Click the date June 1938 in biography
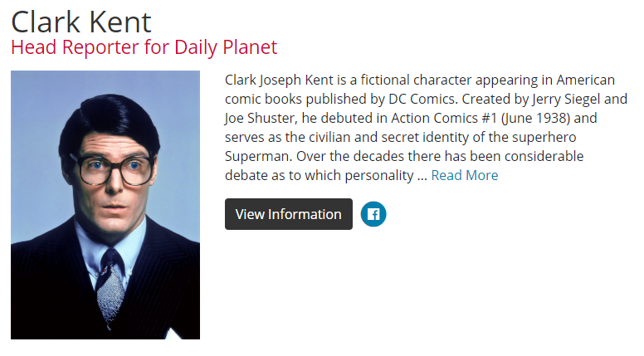Image resolution: width=644 pixels, height=356 pixels. click(535, 119)
